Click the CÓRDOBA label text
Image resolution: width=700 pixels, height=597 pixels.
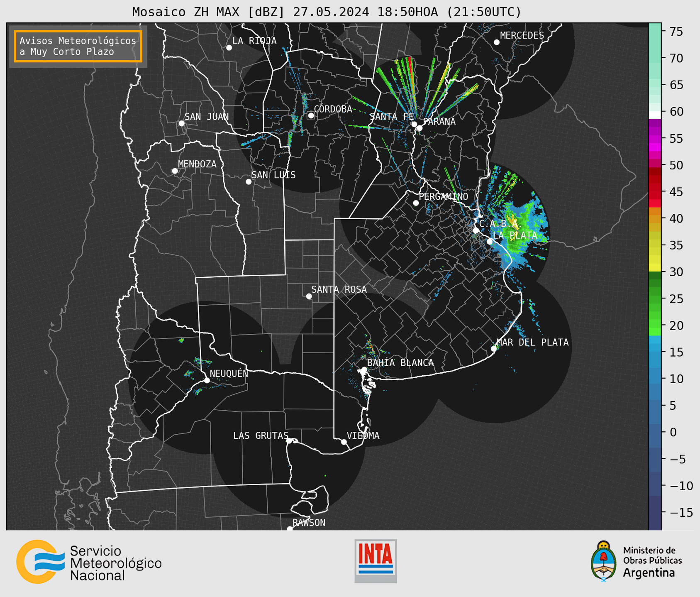[x=333, y=109]
